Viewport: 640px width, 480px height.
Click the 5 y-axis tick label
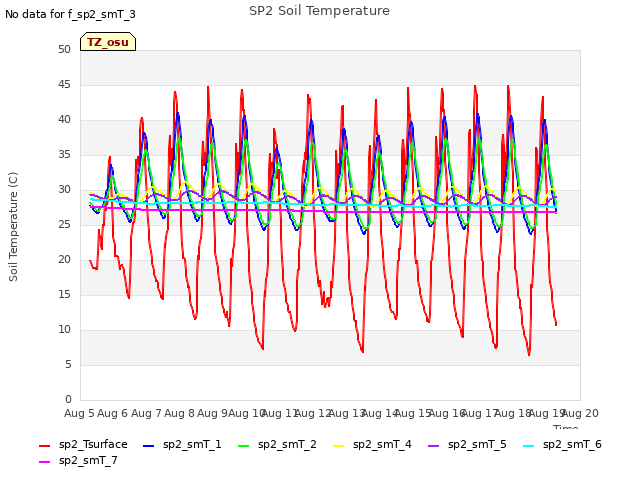(x=68, y=364)
